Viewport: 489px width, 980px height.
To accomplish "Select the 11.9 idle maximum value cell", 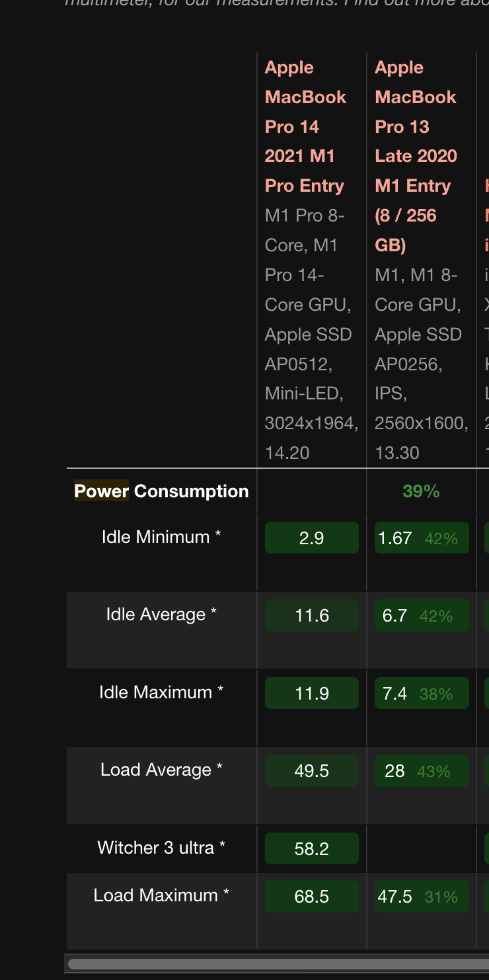I will pyautogui.click(x=311, y=693).
